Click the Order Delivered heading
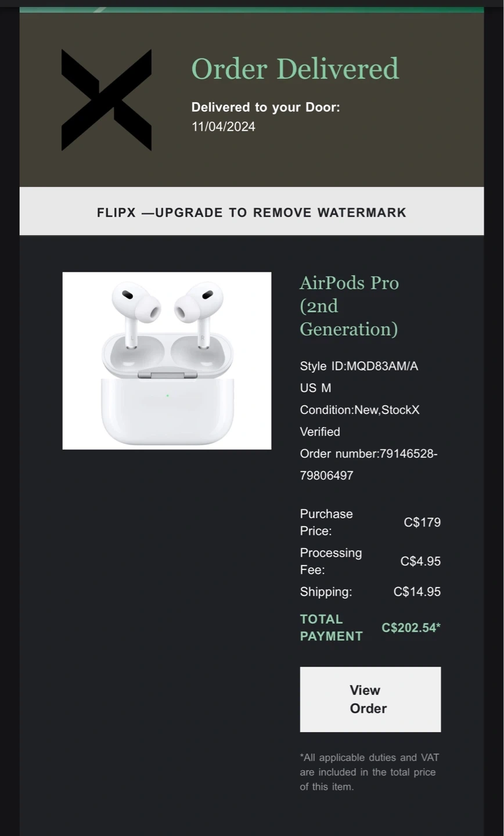Viewport: 504px width, 836px height. [x=295, y=69]
